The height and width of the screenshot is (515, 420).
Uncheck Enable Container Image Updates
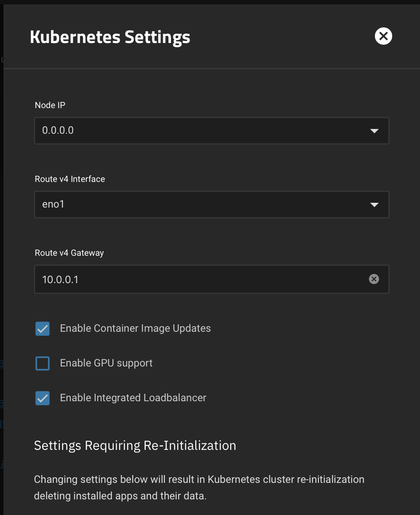point(43,328)
